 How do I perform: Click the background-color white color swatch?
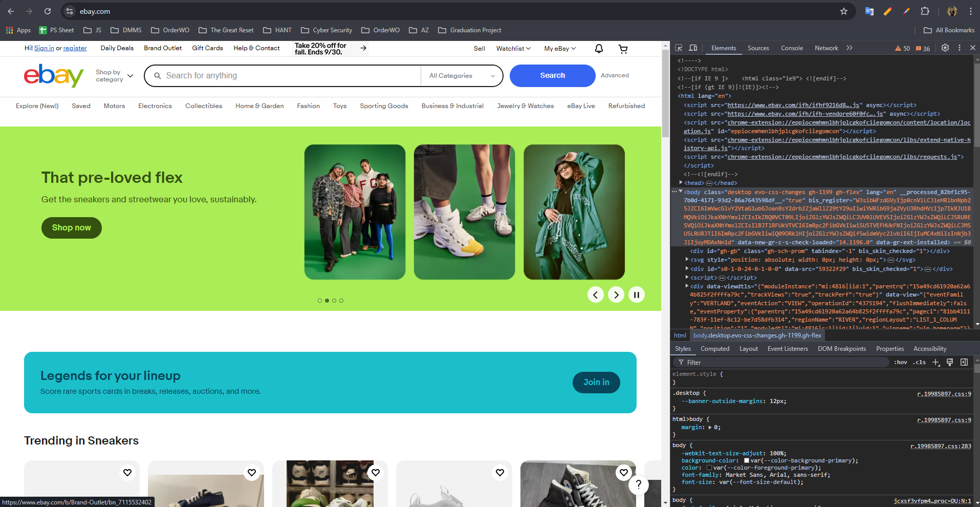click(x=747, y=460)
